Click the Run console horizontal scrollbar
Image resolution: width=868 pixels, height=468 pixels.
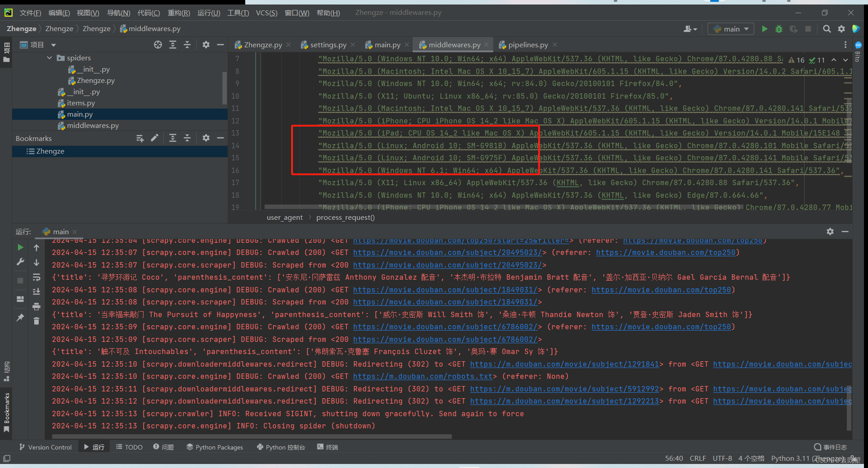[252, 436]
